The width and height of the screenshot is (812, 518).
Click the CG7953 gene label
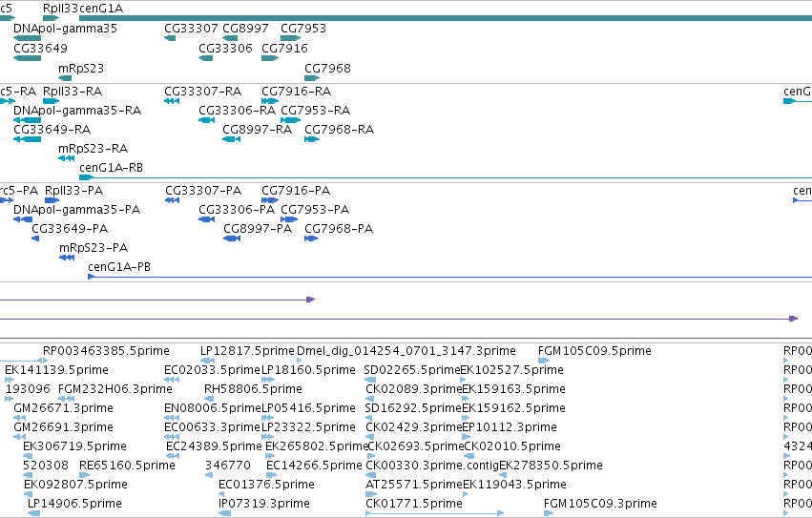point(303,29)
